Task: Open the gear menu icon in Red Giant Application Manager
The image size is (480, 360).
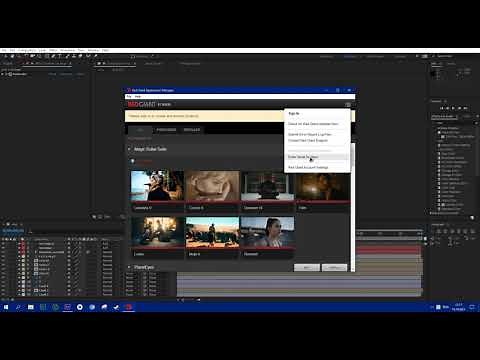Action: click(x=348, y=105)
